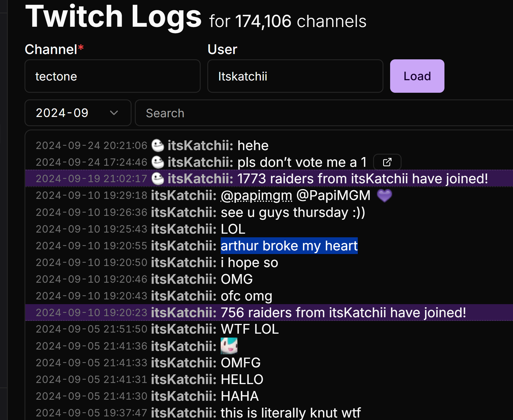The width and height of the screenshot is (513, 420).
Task: Click the itsKatchii username on the 'hehe' row
Action: coord(200,145)
